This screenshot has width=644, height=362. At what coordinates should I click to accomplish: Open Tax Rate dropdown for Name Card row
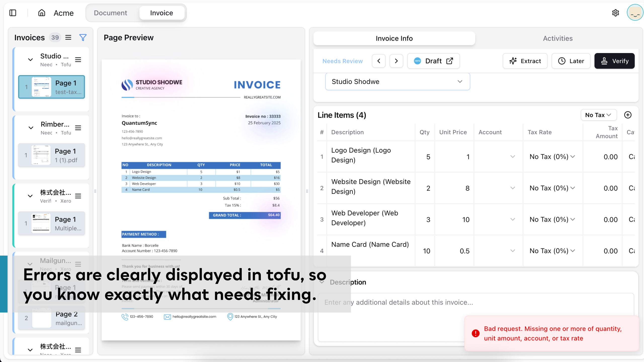point(552,251)
